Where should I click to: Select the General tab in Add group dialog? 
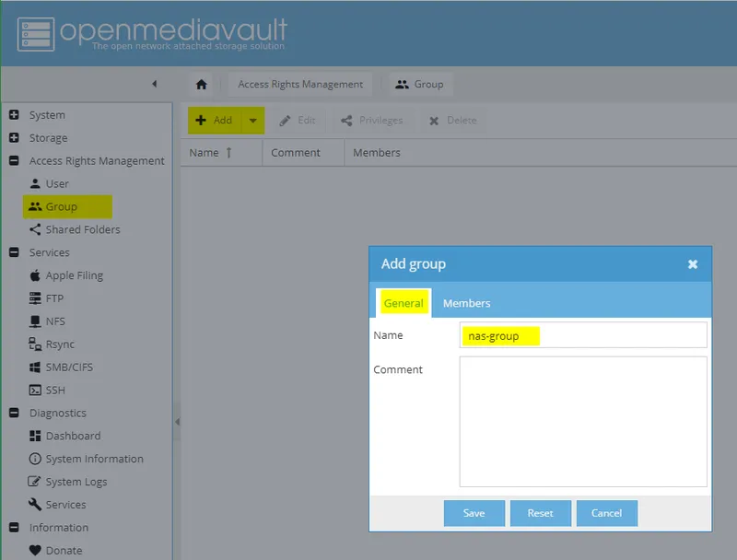pos(403,302)
